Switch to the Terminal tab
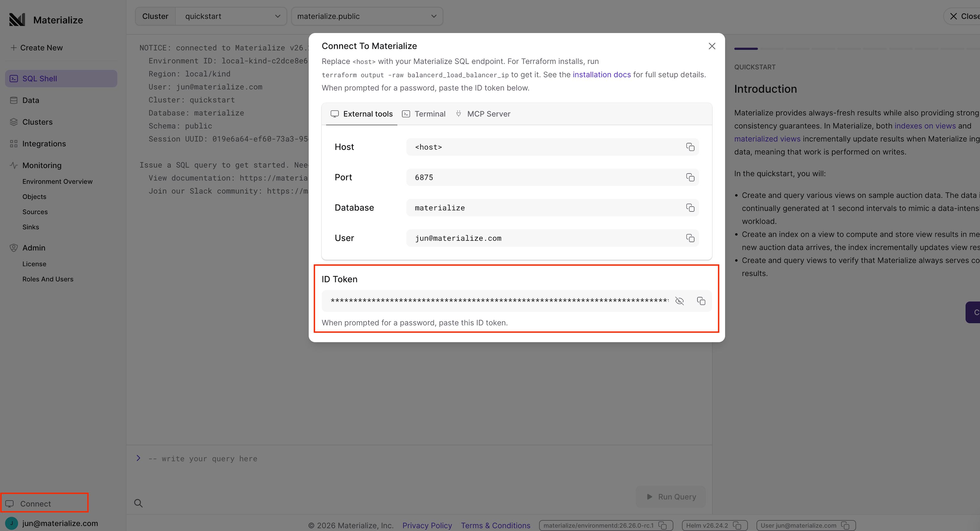The image size is (980, 531). (423, 114)
